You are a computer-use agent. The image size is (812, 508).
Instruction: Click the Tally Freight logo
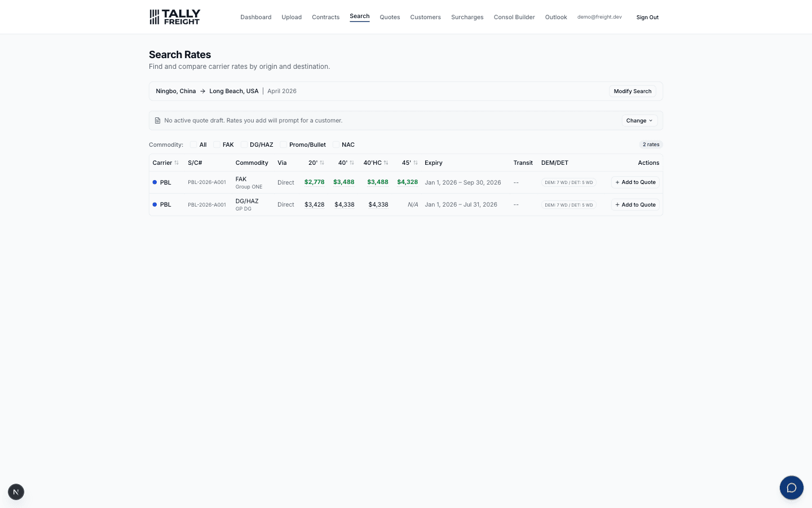[175, 17]
